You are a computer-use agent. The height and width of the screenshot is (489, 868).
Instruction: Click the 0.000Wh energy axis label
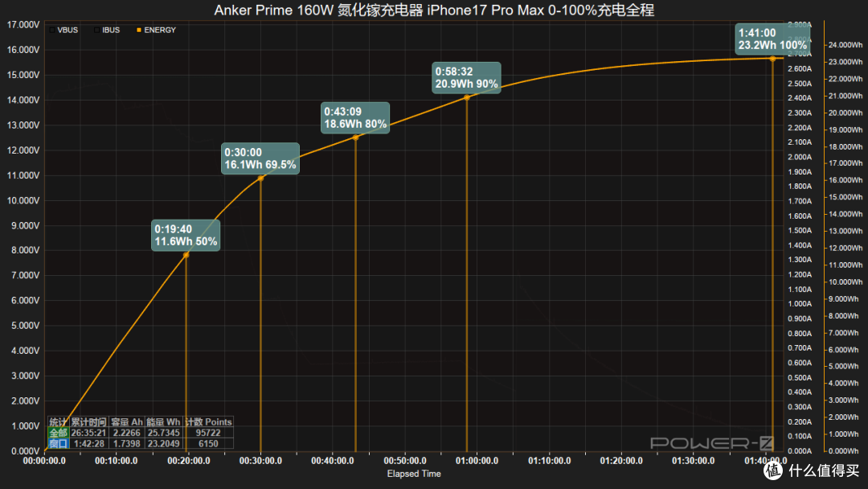(x=845, y=451)
